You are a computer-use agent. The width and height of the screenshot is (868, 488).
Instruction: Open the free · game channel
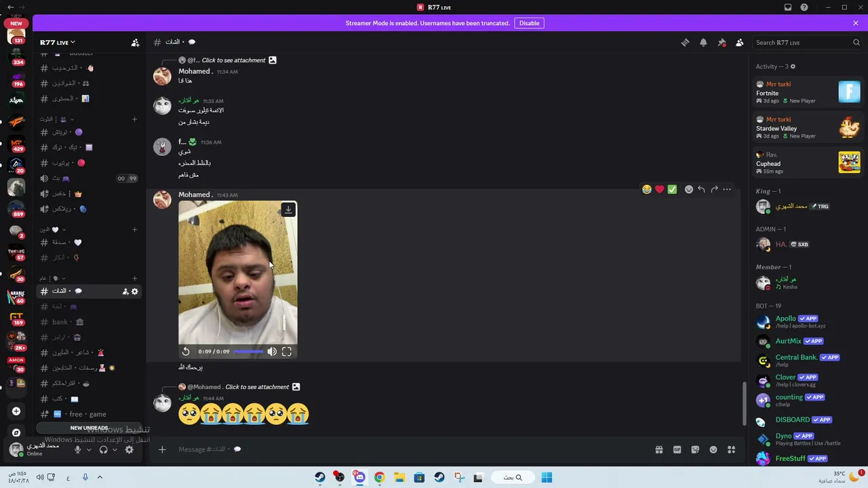[x=88, y=414]
